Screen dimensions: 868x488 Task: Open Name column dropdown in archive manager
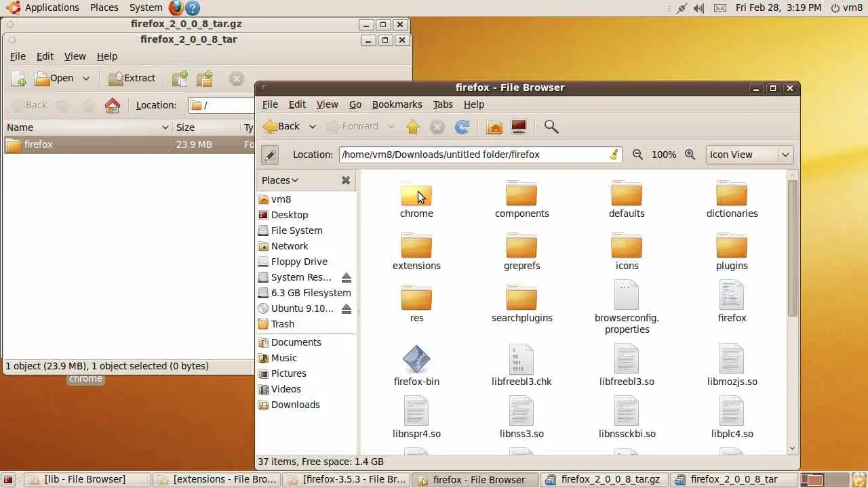coord(165,127)
